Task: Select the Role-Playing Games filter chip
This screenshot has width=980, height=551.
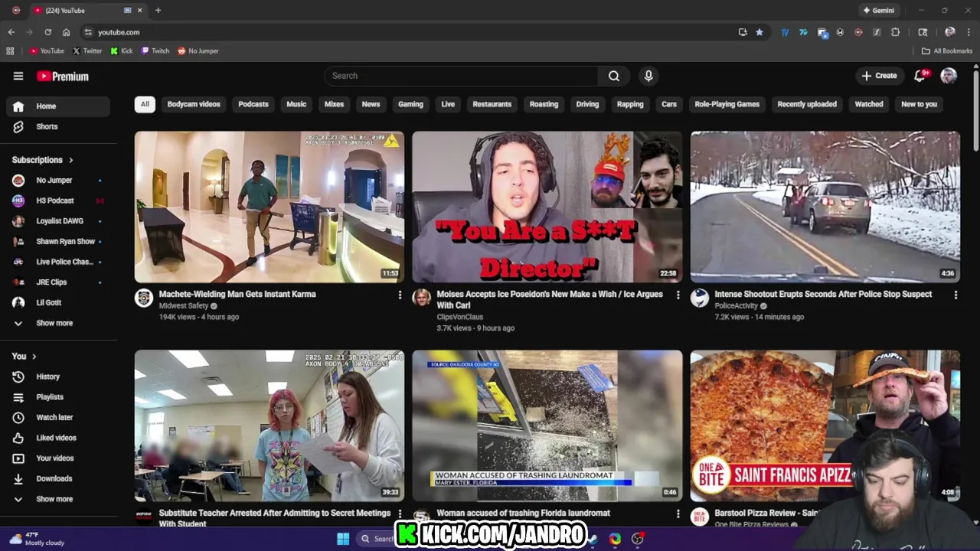Action: (x=727, y=104)
